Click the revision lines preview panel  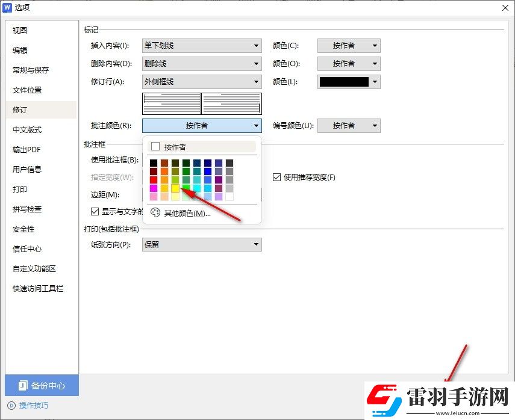[x=202, y=103]
